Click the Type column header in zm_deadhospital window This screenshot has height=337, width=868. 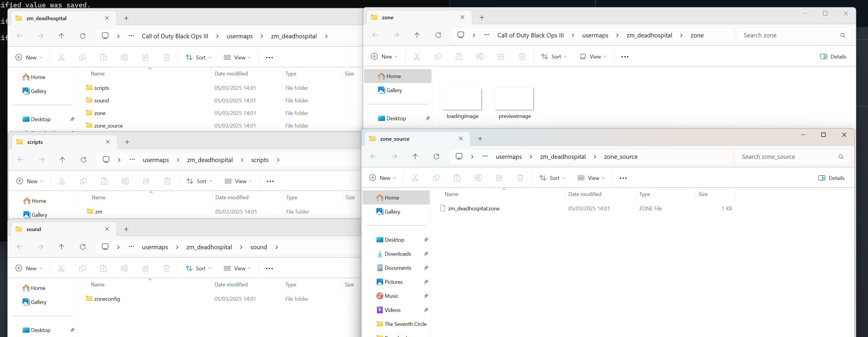coord(291,73)
